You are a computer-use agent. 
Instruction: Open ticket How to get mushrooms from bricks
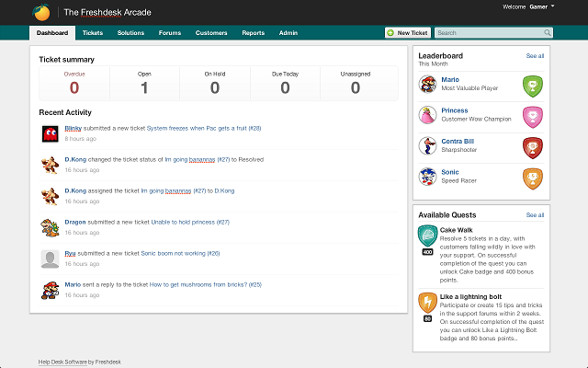click(206, 284)
